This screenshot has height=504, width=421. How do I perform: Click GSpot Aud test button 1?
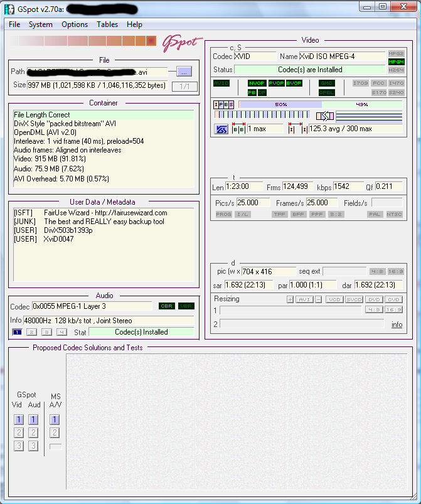point(33,419)
